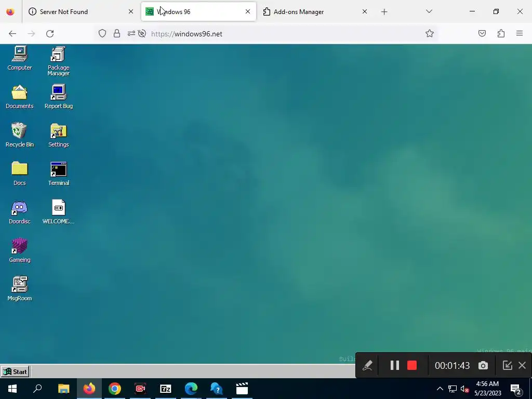The image size is (532, 399).
Task: Stop the screen recording
Action: pos(412,365)
